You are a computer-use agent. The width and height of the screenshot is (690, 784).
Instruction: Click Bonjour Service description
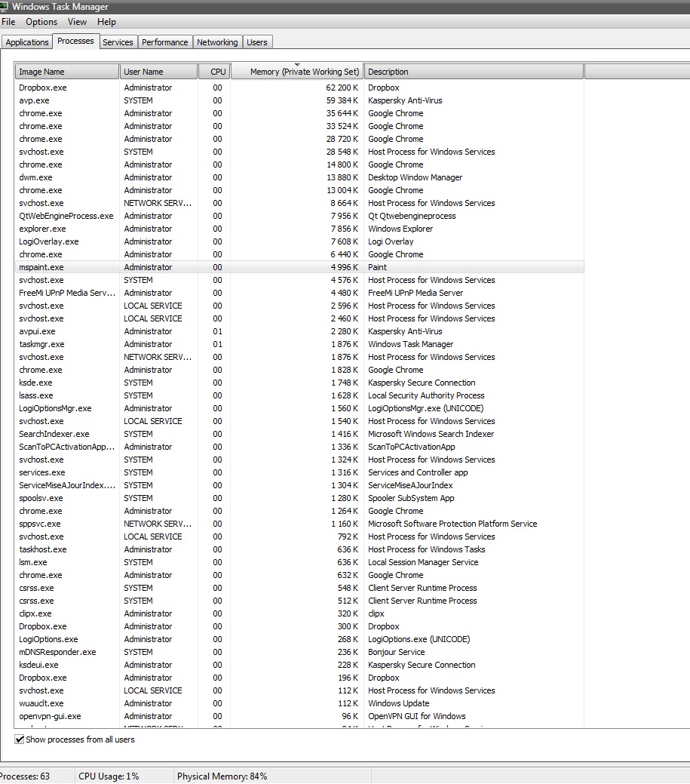click(x=396, y=653)
